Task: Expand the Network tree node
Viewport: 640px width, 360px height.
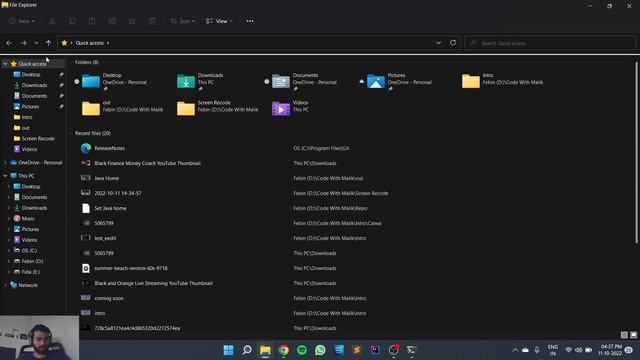Action: pyautogui.click(x=5, y=285)
